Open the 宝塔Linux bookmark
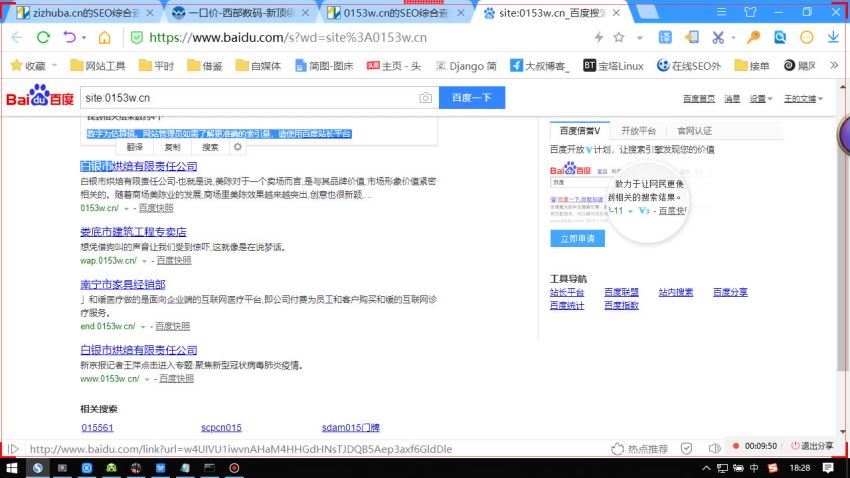Viewport: 850px width, 478px height. [613, 66]
